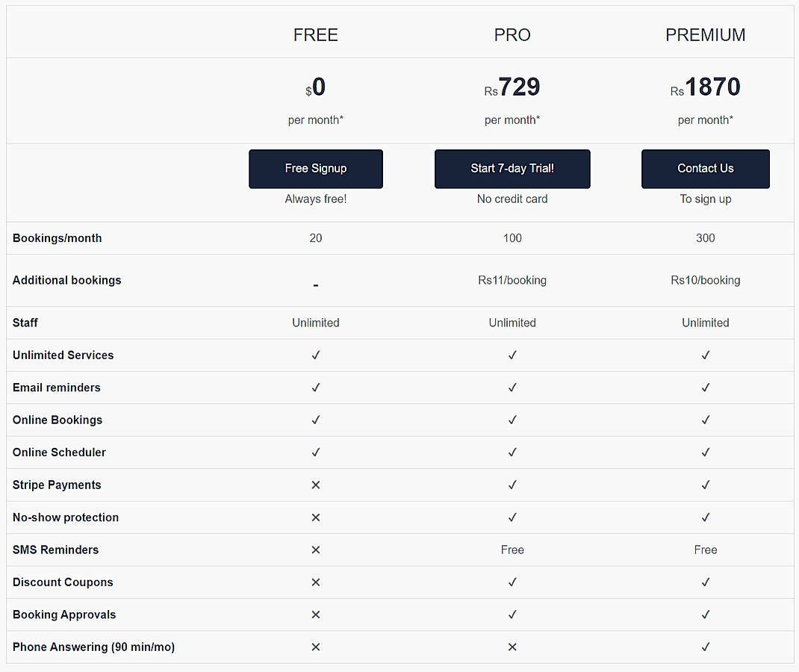Click the Stripe Payments row label

click(57, 485)
